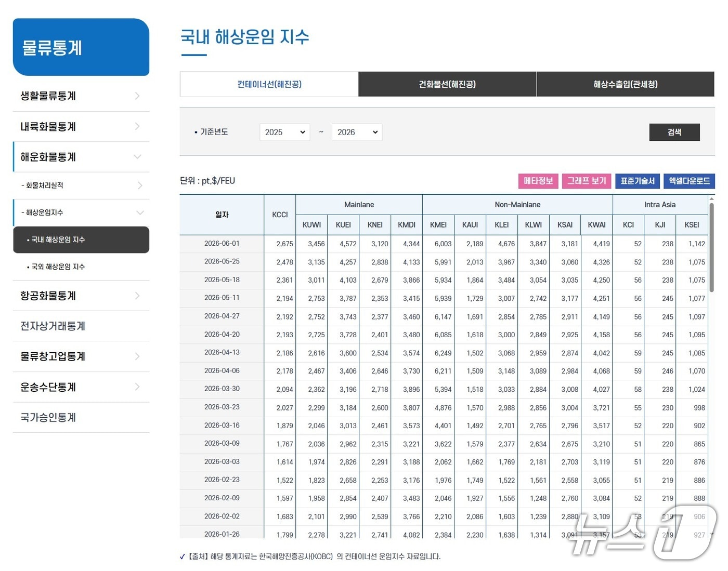Click the 표준기술서 button
728x571 pixels.
(638, 181)
